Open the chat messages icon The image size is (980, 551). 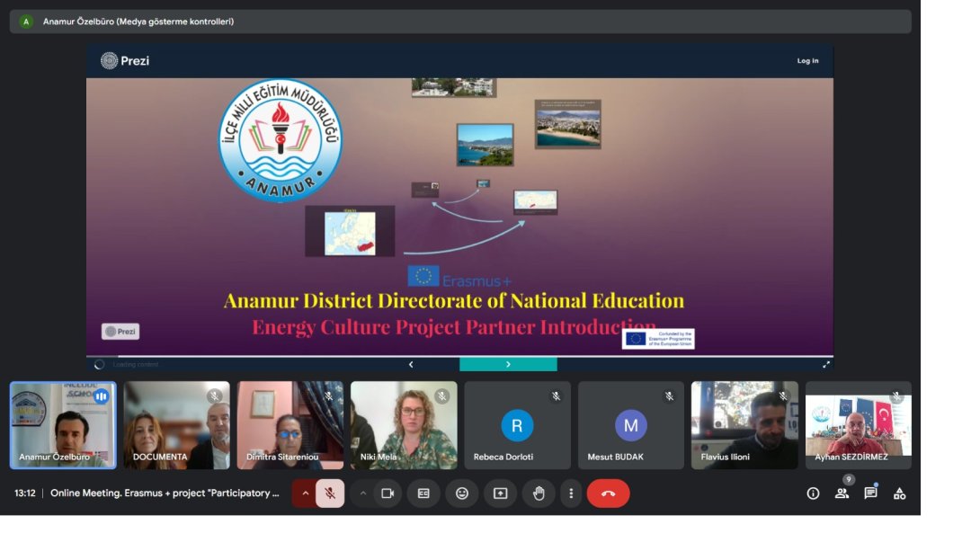click(870, 493)
